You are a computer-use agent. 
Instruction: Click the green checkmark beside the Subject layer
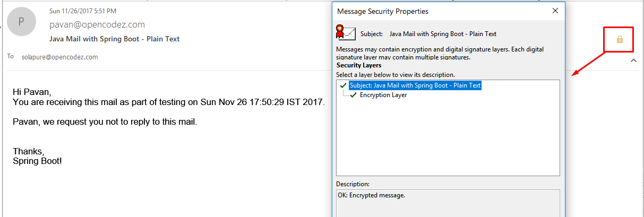click(x=343, y=85)
